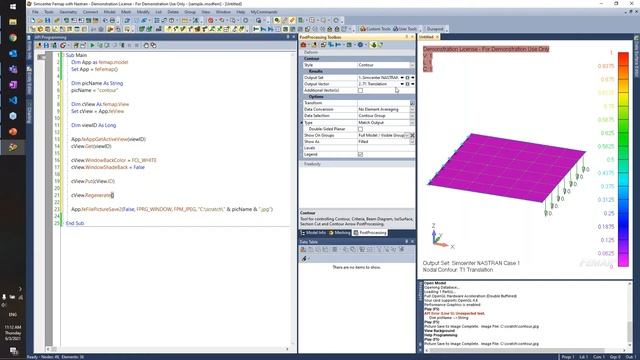Run the API script with green play button
The height and width of the screenshot is (360, 640).
tap(93, 45)
